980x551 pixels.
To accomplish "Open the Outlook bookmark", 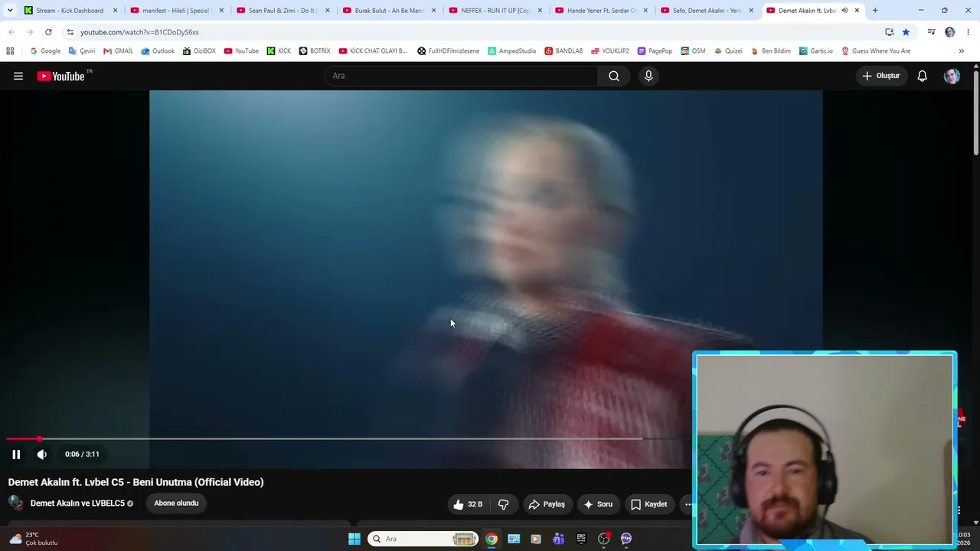I will (x=158, y=51).
